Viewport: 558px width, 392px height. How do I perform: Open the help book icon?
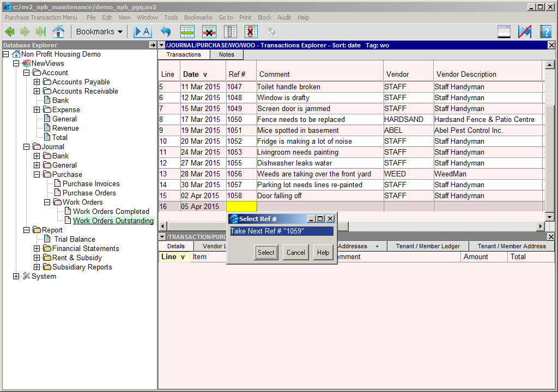coord(545,32)
